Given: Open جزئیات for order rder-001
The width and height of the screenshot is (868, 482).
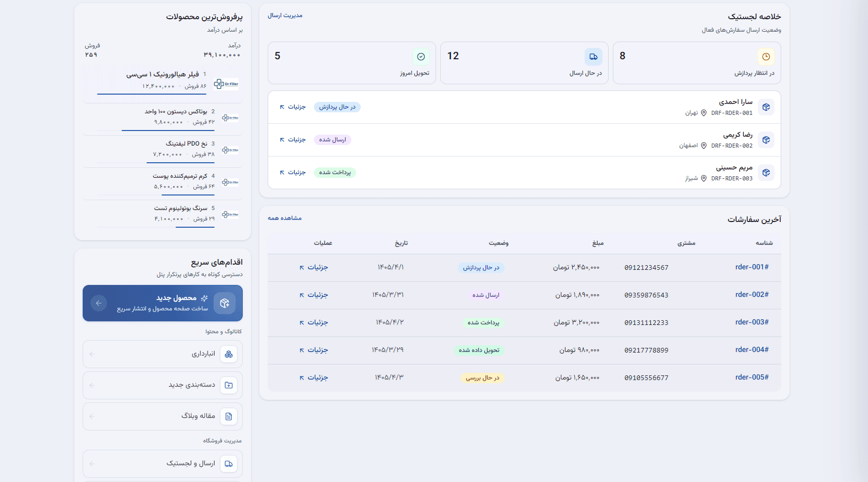Looking at the screenshot, I should click(313, 267).
